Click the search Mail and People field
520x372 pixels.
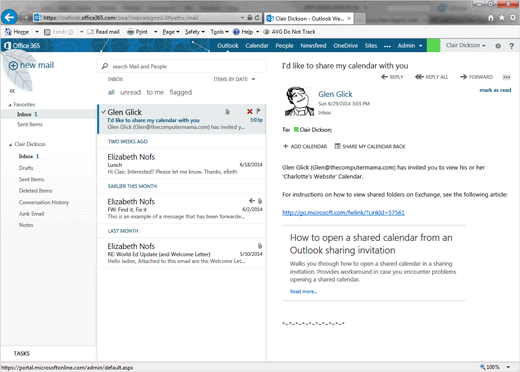pyautogui.click(x=182, y=66)
